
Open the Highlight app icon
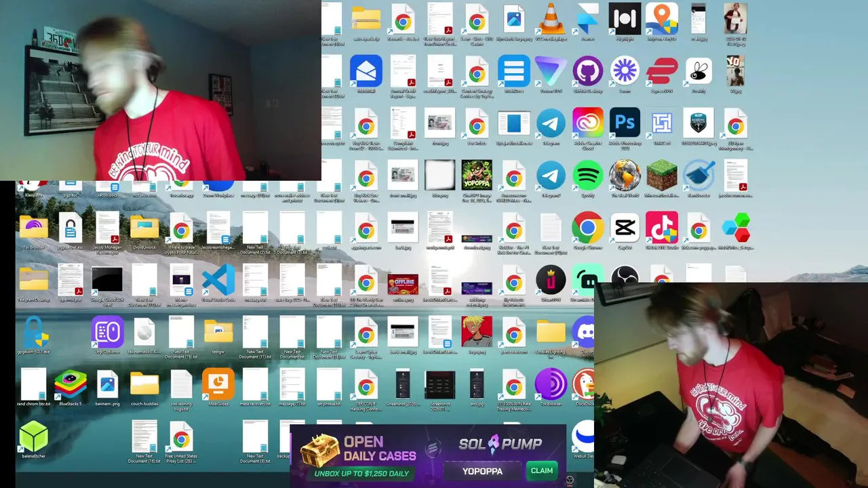(625, 19)
